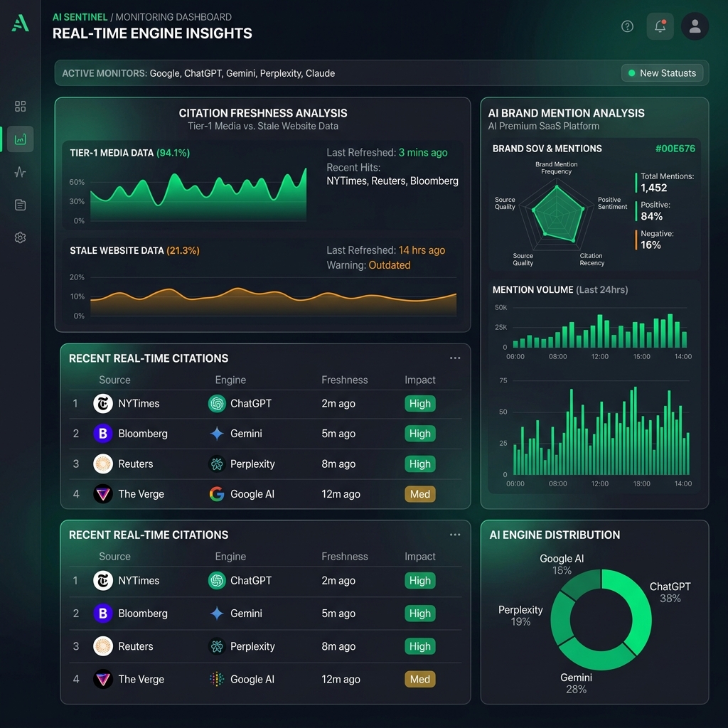Open the reports document sidebar icon

[x=20, y=205]
